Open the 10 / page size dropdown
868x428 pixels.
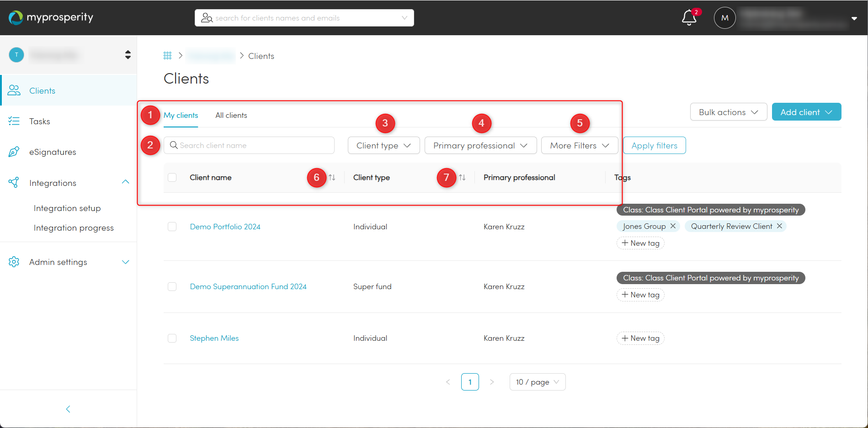pos(538,382)
